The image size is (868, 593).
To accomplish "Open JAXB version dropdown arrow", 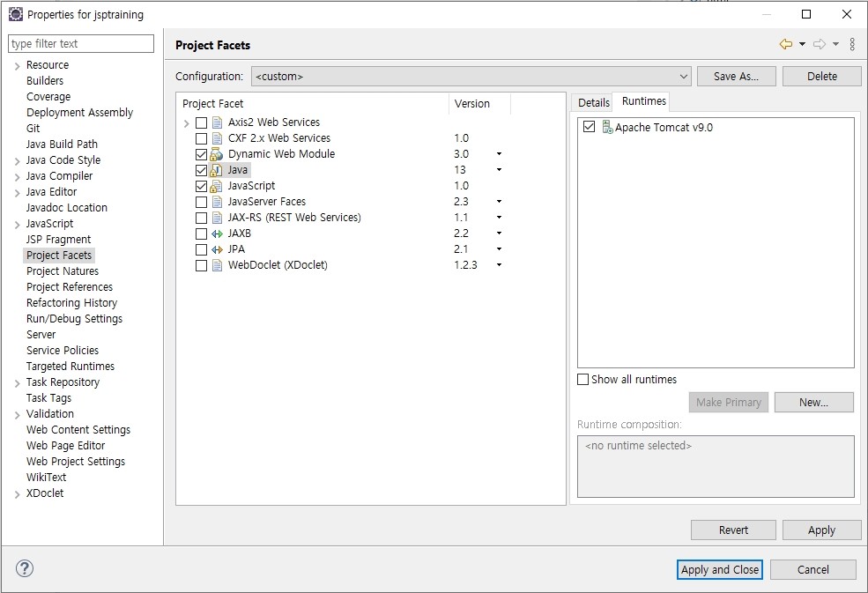I will click(499, 233).
